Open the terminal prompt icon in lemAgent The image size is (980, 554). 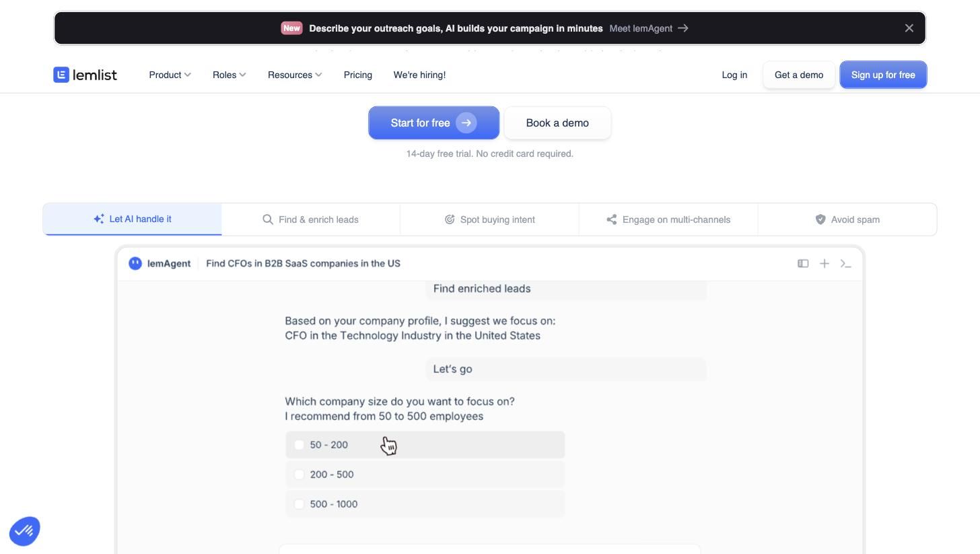pos(846,264)
